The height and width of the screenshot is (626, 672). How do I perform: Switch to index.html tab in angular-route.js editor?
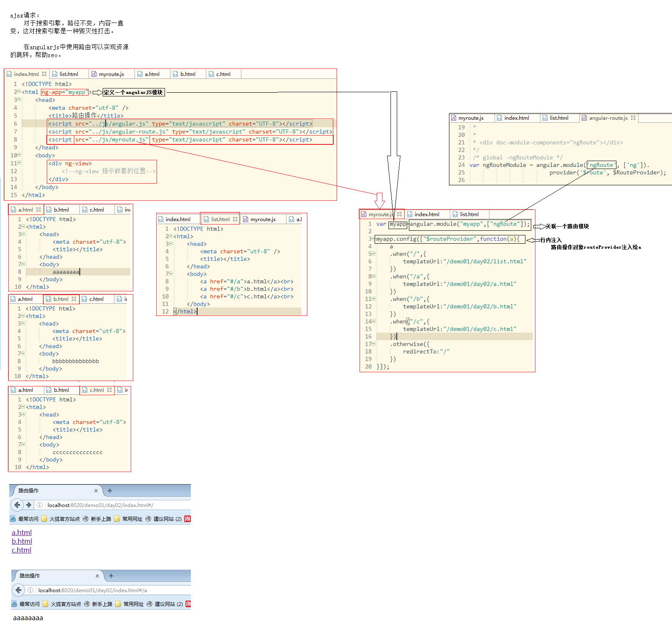[x=517, y=118]
